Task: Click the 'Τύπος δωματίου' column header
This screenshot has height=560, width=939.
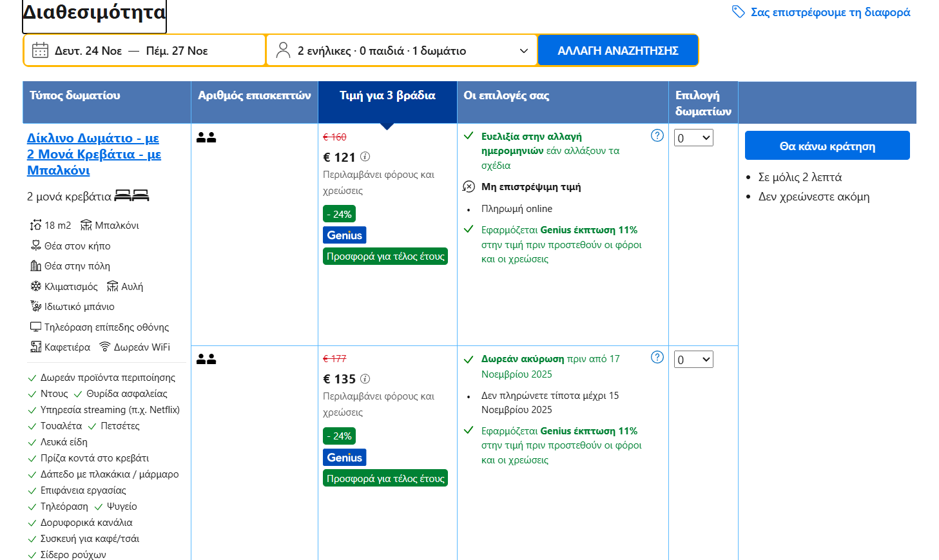Action: click(x=75, y=96)
